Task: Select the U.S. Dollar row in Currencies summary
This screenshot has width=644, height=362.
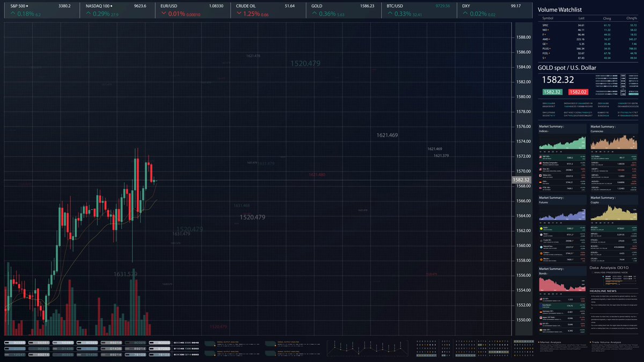Action: click(614, 157)
